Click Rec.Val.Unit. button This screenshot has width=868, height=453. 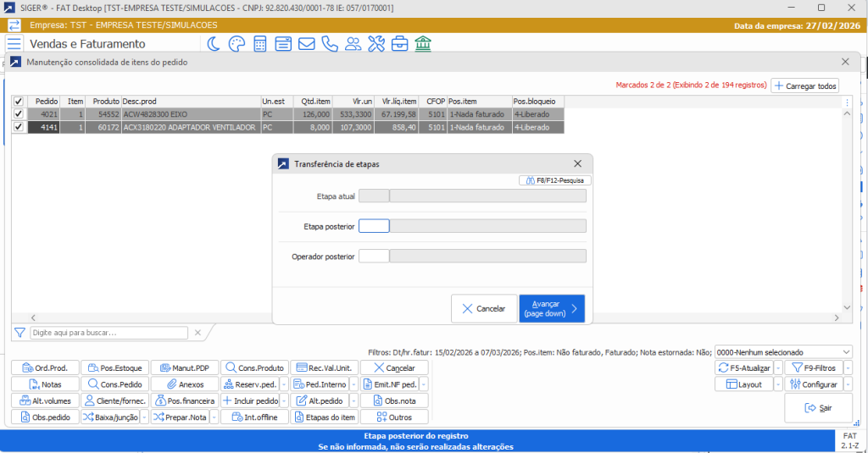[x=325, y=367]
